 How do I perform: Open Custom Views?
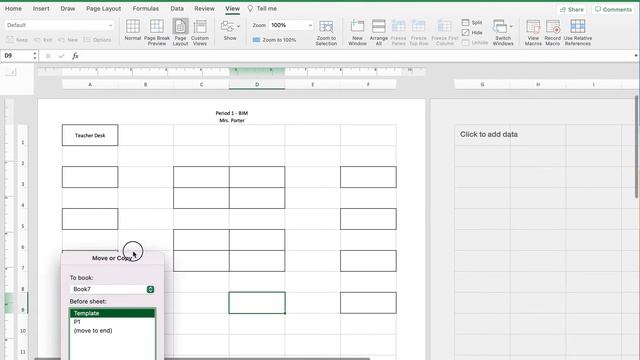pyautogui.click(x=200, y=32)
